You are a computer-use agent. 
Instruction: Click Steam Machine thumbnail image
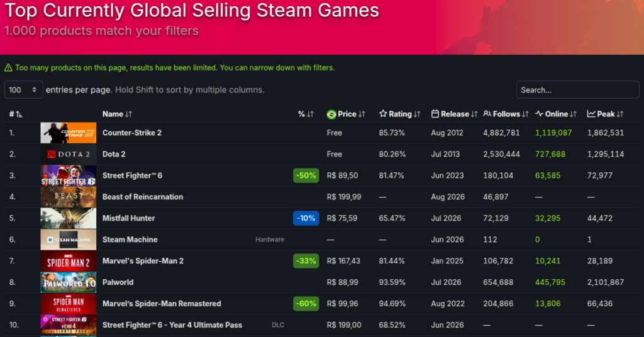tap(68, 240)
